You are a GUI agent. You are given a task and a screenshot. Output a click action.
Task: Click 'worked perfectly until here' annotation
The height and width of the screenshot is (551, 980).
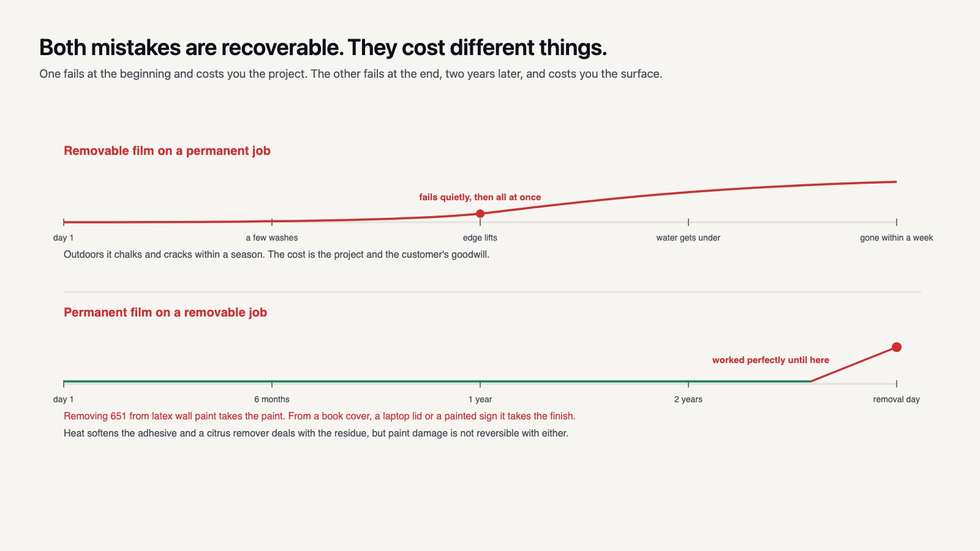coord(771,360)
